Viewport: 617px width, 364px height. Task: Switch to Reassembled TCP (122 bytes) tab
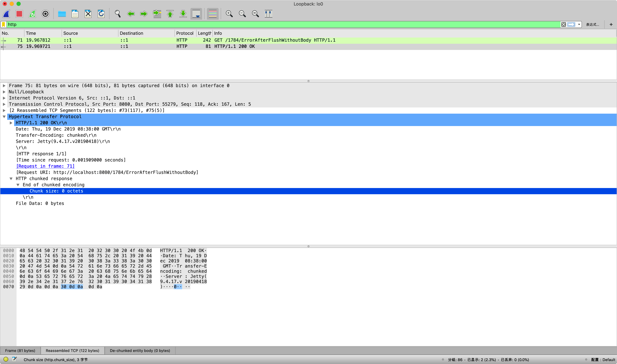(x=72, y=351)
